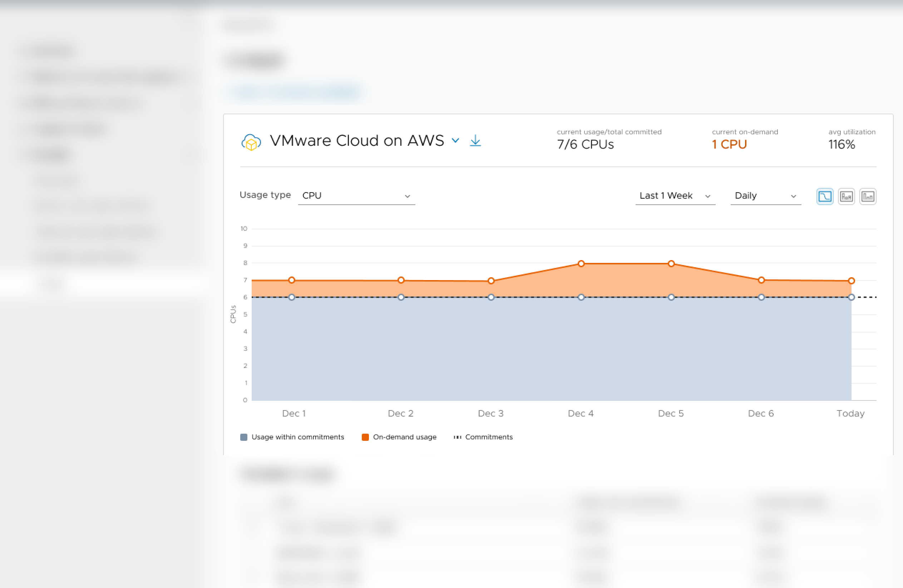Click the on-demand data point for Dec 6
This screenshot has width=903, height=588.
(761, 280)
